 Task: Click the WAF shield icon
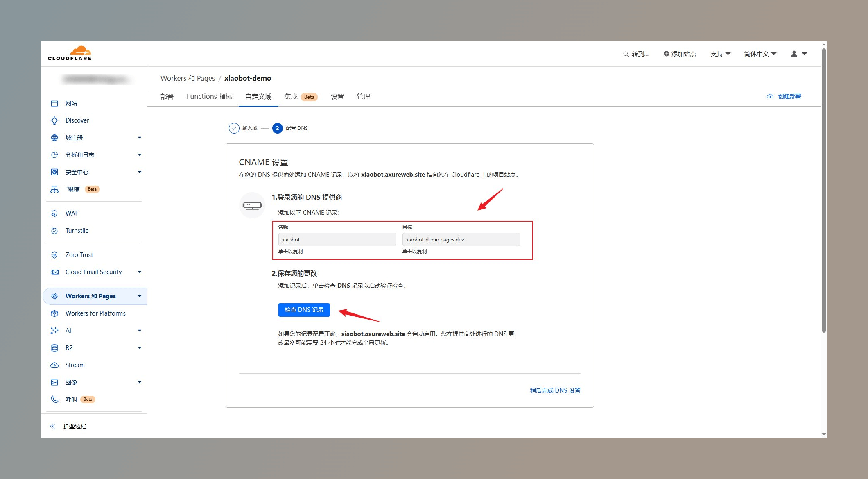[x=54, y=213]
